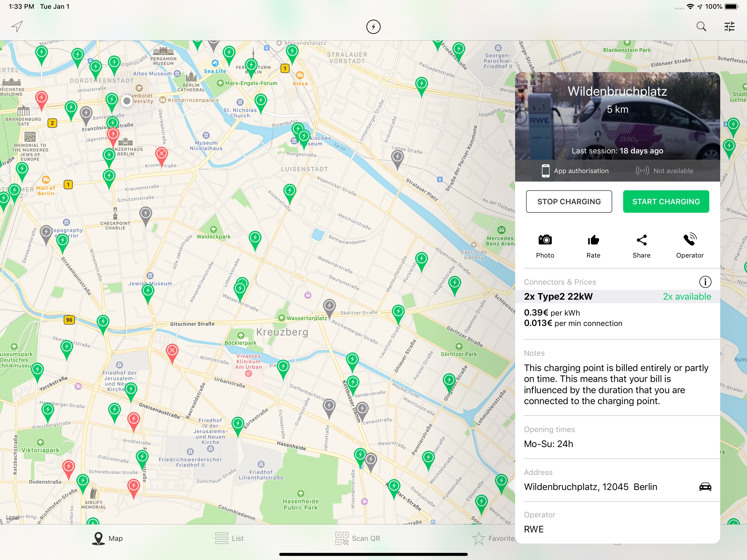Open the Scan QR tab
The image size is (747, 560).
coord(358,538)
